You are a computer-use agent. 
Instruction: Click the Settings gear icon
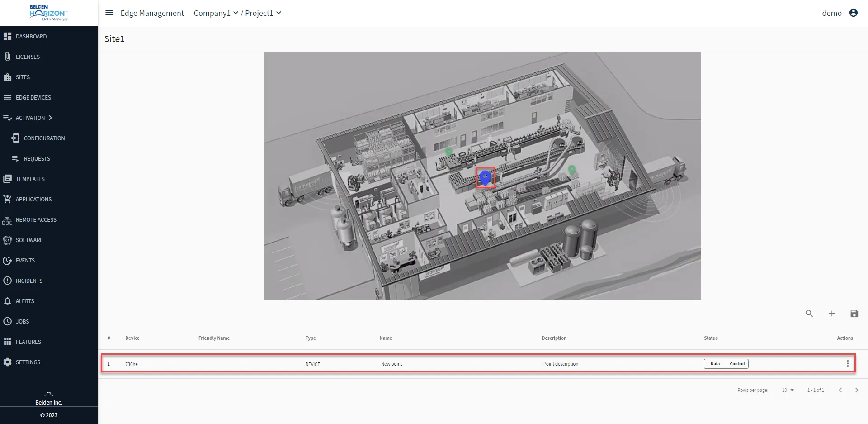[7, 362]
